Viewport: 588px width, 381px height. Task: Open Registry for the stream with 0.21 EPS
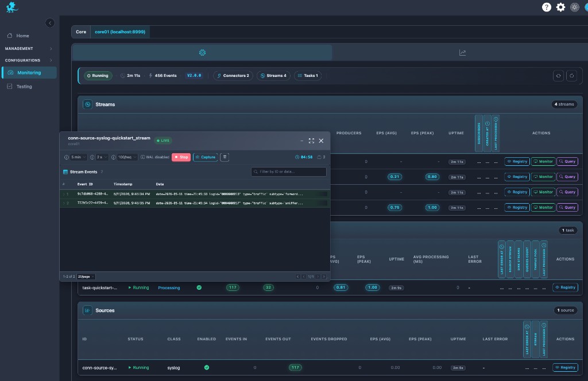517,177
